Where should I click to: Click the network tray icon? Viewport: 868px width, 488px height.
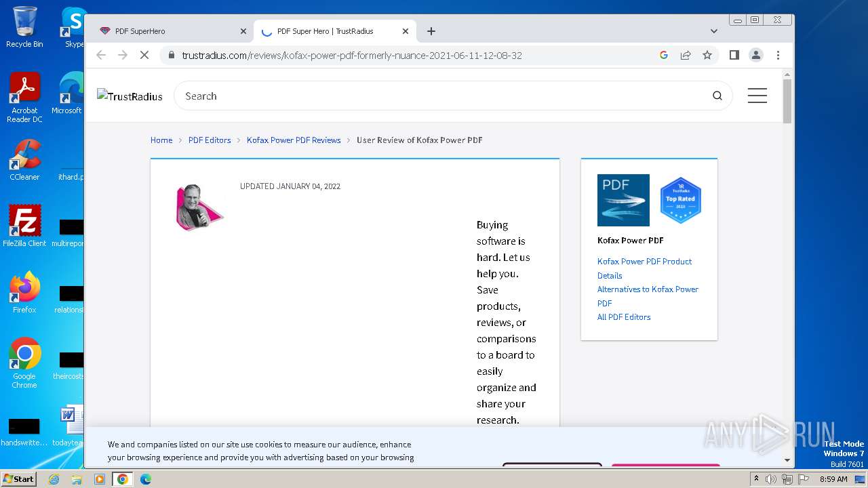pyautogui.click(x=787, y=479)
